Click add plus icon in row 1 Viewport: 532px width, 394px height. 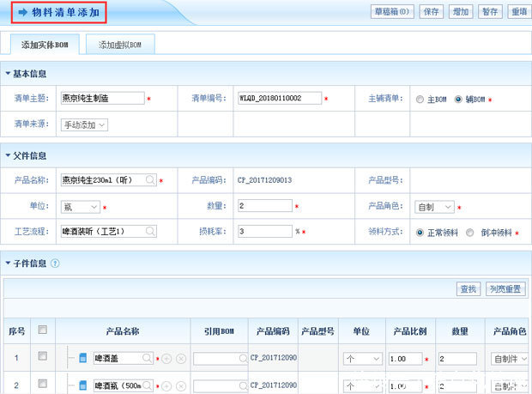pyautogui.click(x=166, y=358)
